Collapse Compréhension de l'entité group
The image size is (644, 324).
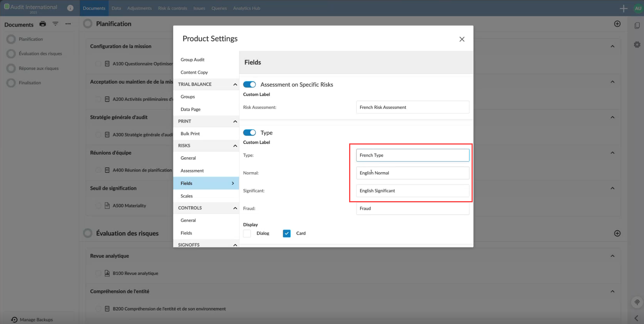[x=613, y=291]
